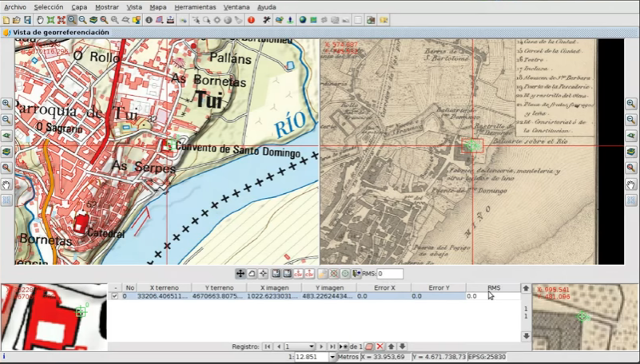The height and width of the screenshot is (364, 640).
Task: Click the red error icon in top toolbar
Action: (251, 19)
